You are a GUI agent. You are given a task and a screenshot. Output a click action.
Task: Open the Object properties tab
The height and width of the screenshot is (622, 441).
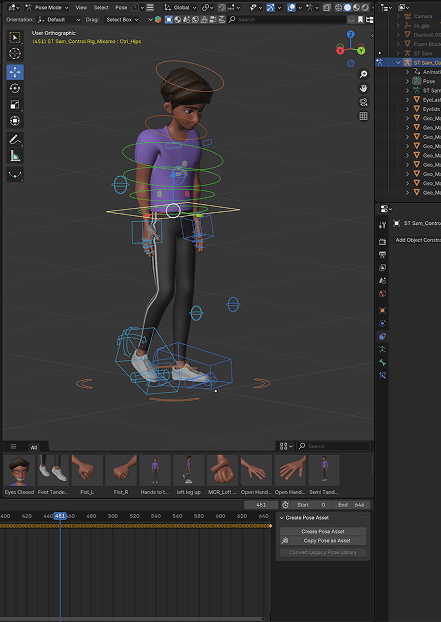click(382, 310)
